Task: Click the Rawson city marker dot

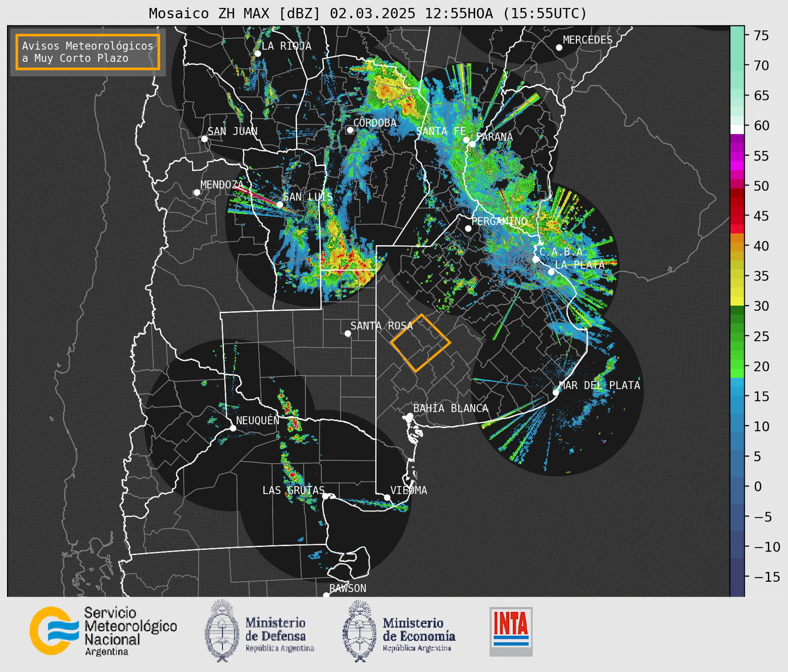Action: tap(326, 595)
